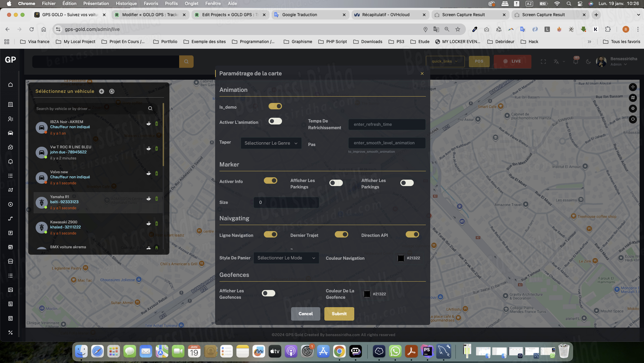Click the notification bell icon in top bar
644x363 pixels.
[576, 62]
